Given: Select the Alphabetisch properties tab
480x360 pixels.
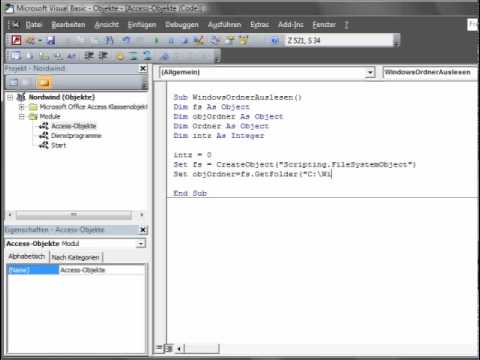Looking at the screenshot, I should click(x=27, y=256).
